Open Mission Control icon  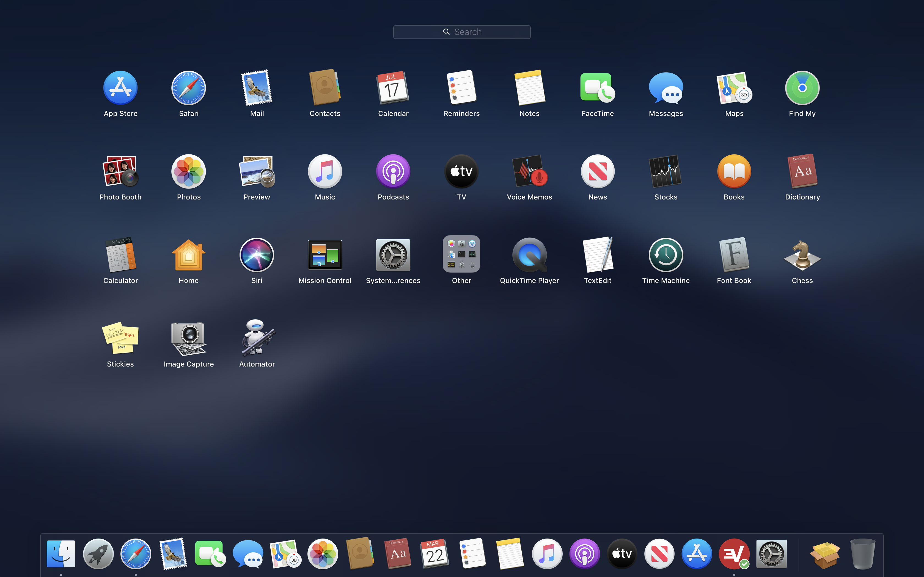[324, 255]
